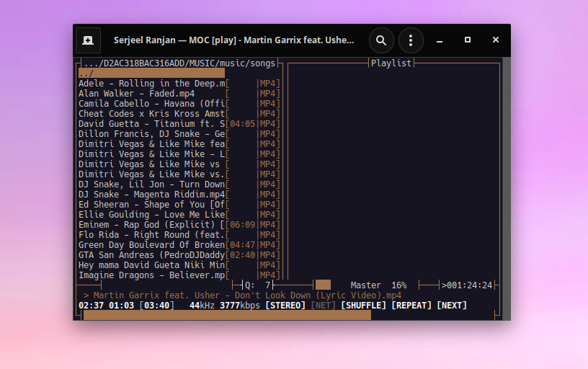Toggle the SHUFFLE option
The image size is (588, 369).
363,306
